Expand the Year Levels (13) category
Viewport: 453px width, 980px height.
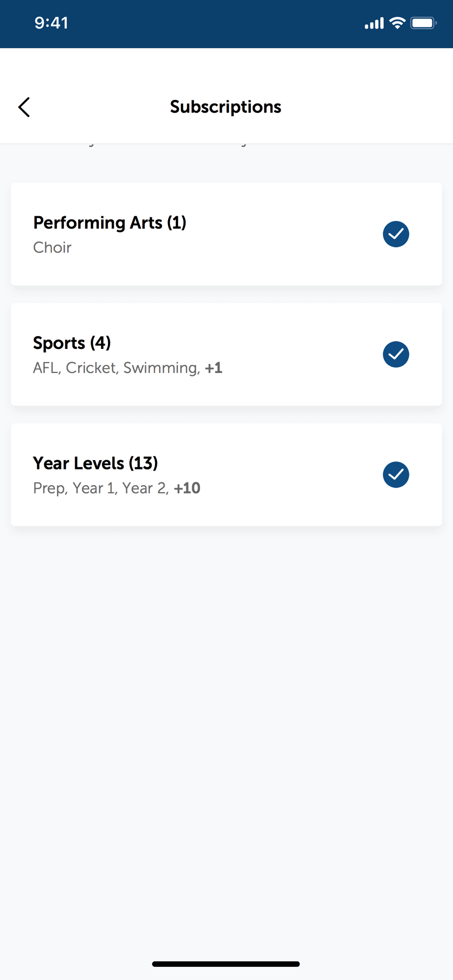[226, 475]
